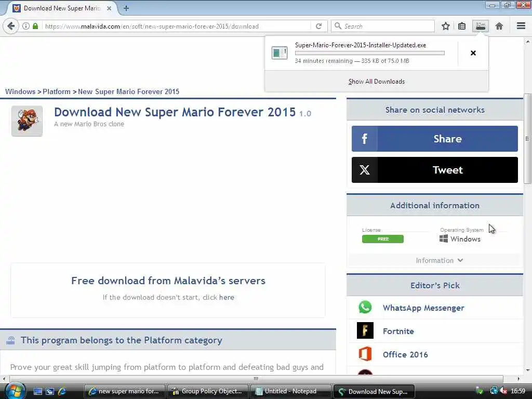Cancel the Super Mario installer download
Screen dimensions: 532x399
point(473,53)
